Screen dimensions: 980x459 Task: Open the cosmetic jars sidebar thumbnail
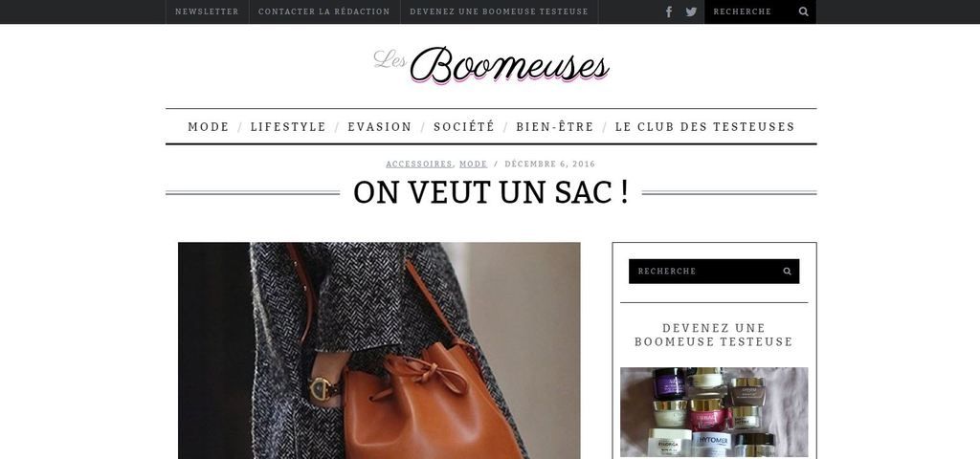coord(714,411)
